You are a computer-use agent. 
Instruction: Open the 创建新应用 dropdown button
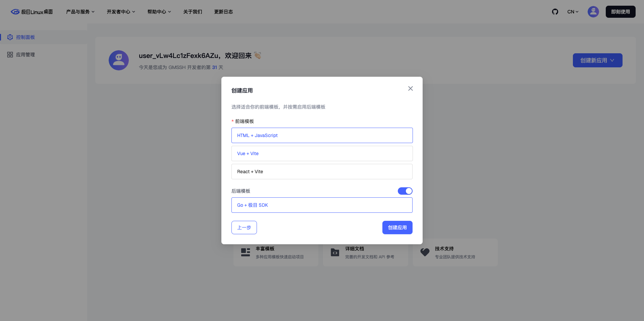pyautogui.click(x=597, y=60)
